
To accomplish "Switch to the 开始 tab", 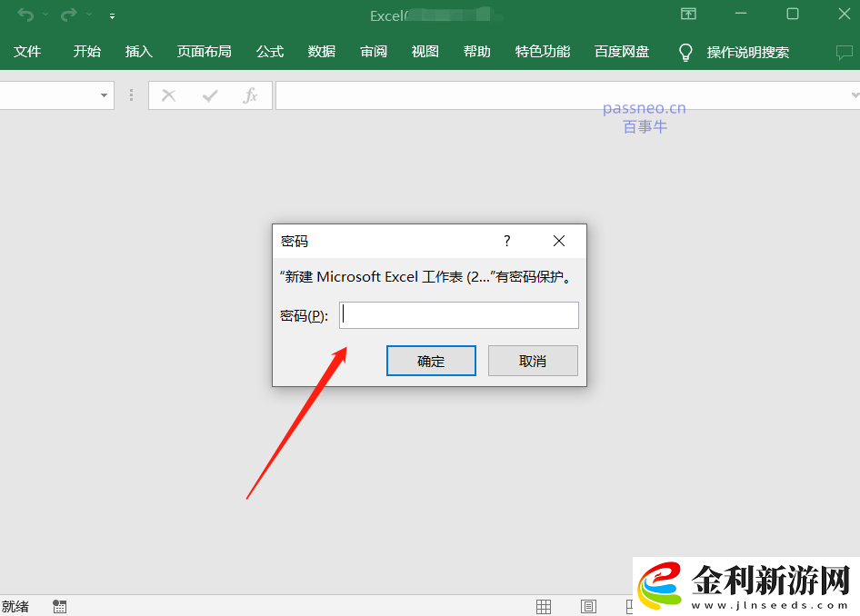I will coord(86,52).
